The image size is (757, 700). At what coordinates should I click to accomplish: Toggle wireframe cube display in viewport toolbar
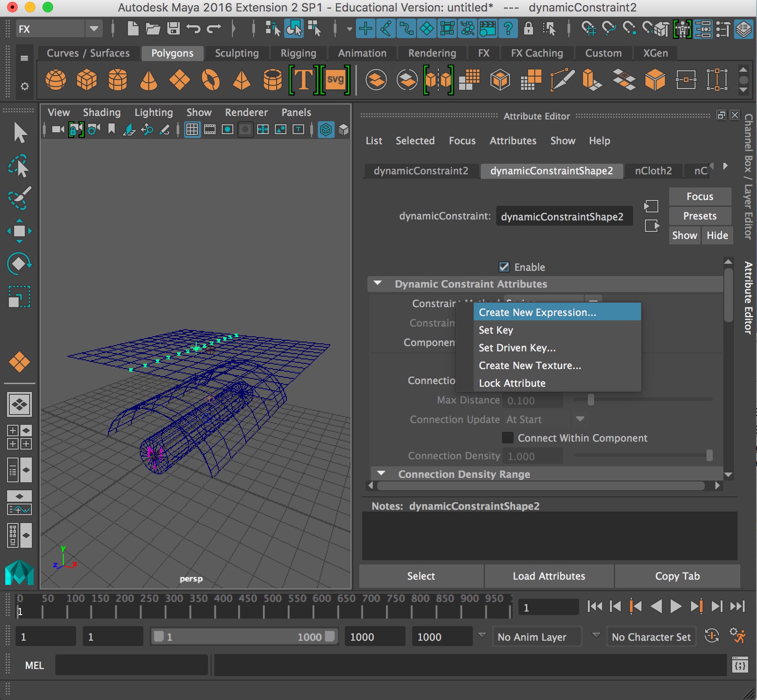(326, 130)
